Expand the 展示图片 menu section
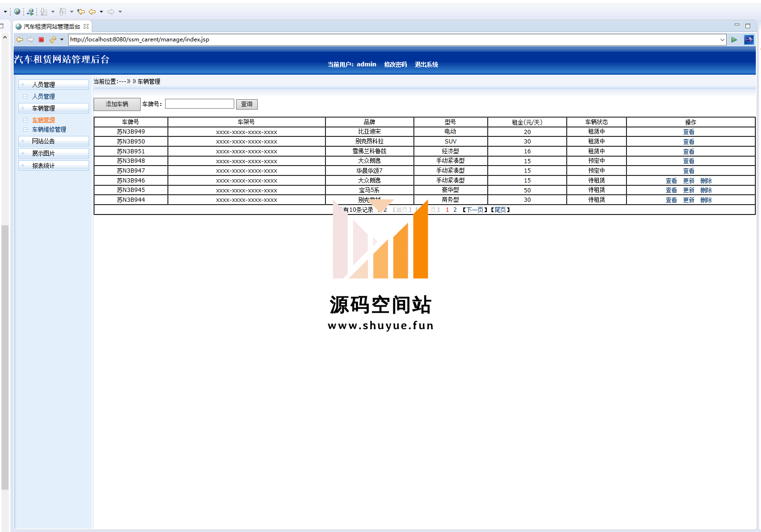Screen dimensions: 761x532 pos(54,153)
